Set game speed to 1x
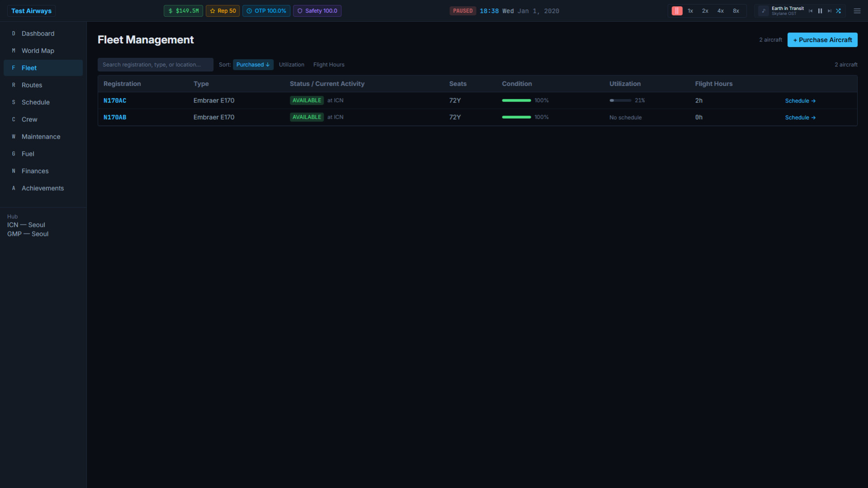 click(690, 11)
